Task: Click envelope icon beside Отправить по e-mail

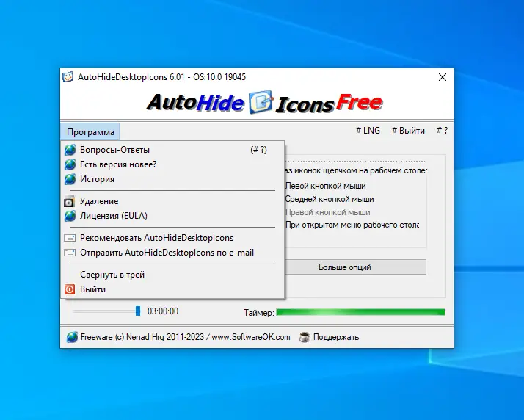Action: tap(70, 253)
